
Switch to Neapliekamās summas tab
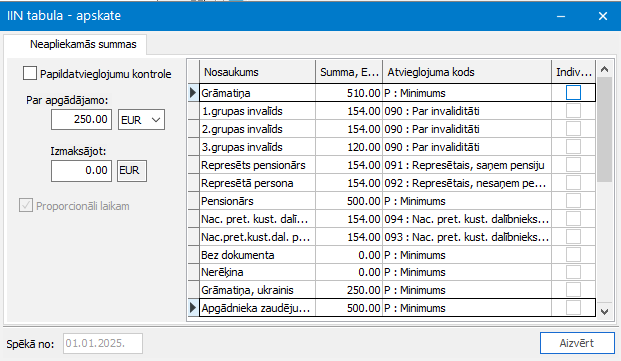83,44
